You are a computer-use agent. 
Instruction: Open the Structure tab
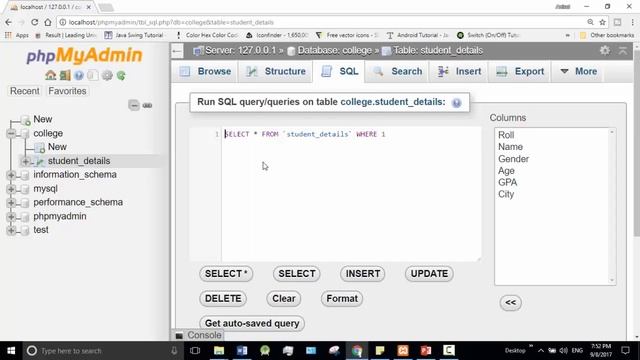276,71
